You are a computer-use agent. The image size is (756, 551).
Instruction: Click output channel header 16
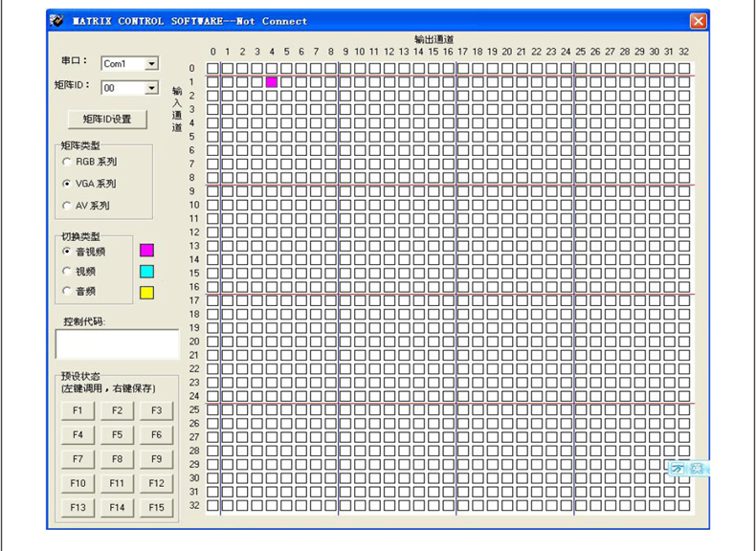point(449,52)
